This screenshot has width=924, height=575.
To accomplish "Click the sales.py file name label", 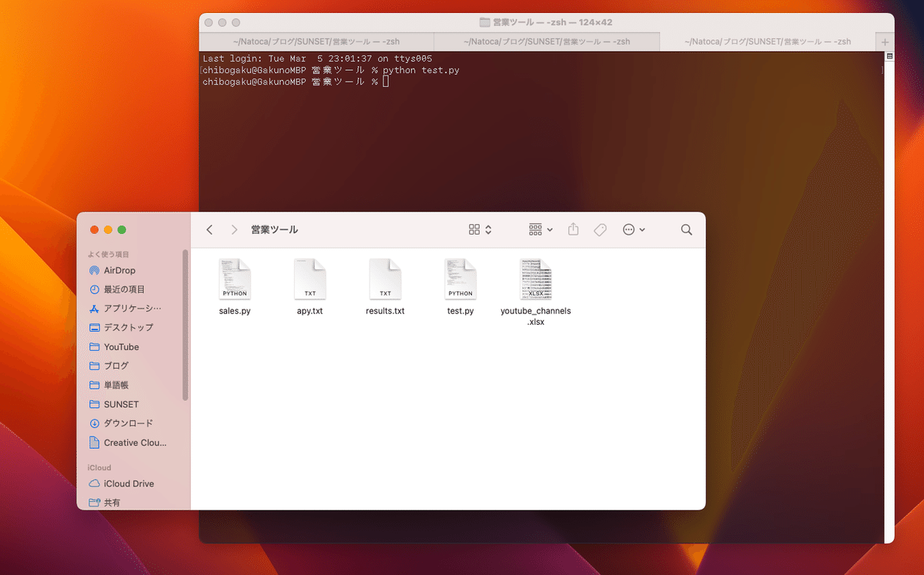I will point(235,311).
